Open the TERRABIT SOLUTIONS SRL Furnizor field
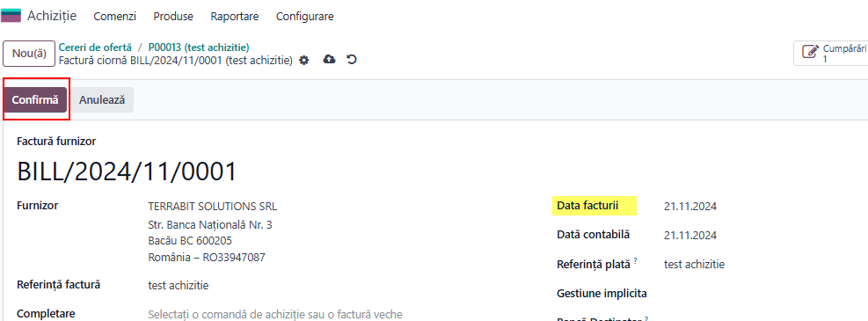868x321 pixels. click(x=213, y=207)
